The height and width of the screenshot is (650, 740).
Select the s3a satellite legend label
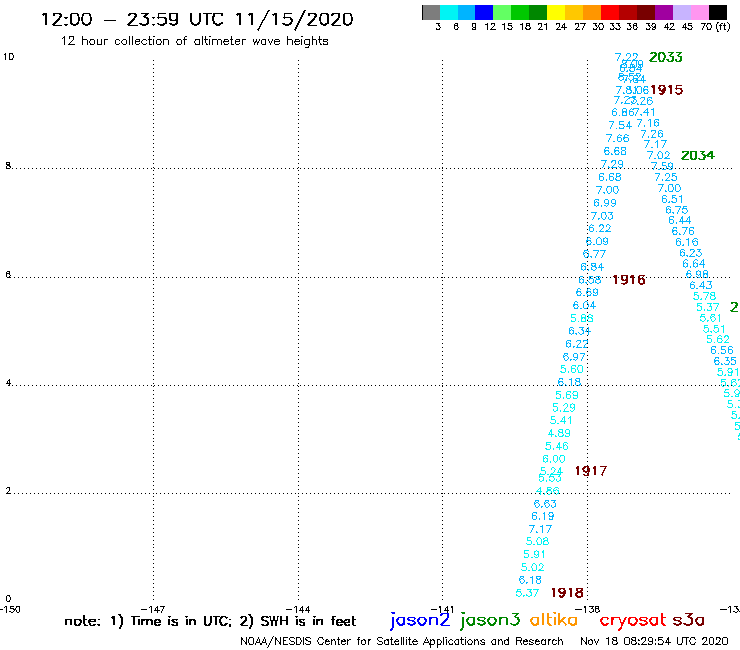pos(688,620)
